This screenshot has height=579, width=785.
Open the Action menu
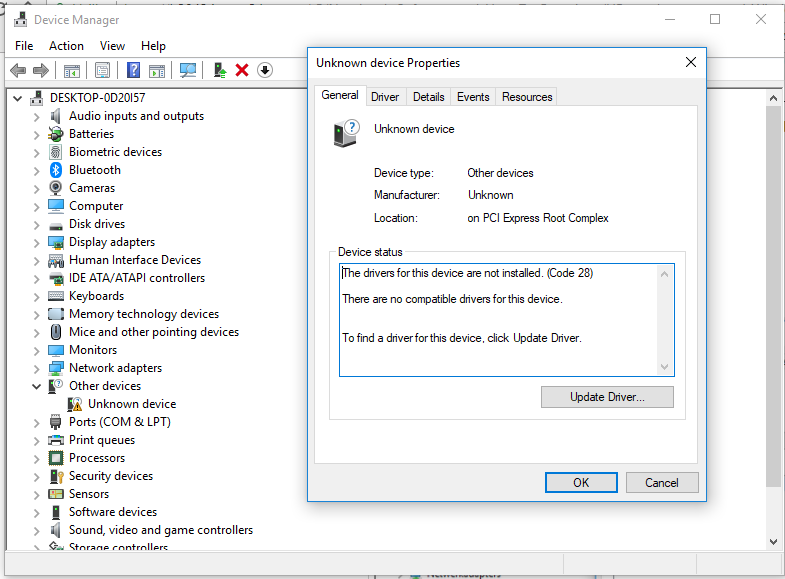coord(66,46)
